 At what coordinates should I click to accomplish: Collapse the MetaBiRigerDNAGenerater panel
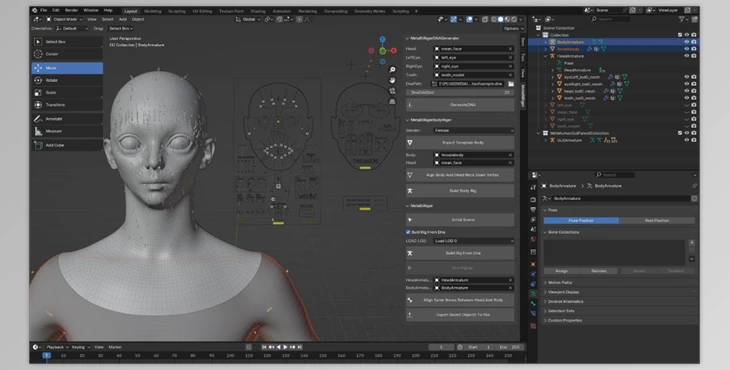407,39
